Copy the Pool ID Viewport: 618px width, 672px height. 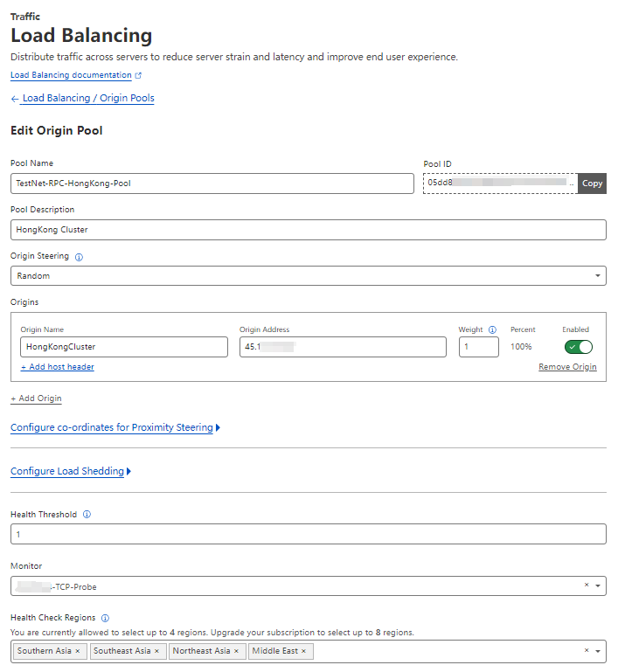pos(592,184)
